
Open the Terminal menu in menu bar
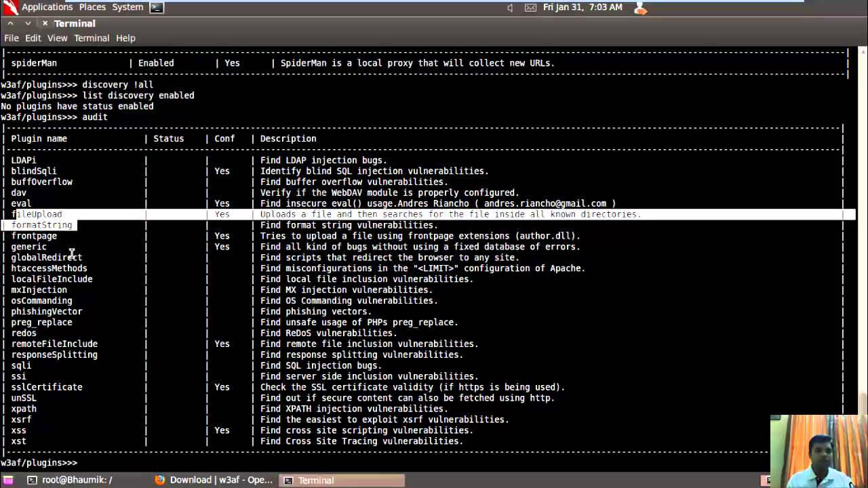click(x=92, y=38)
